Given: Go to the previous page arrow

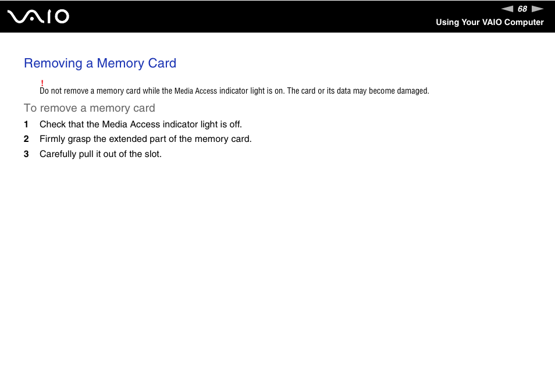Looking at the screenshot, I should 507,9.
